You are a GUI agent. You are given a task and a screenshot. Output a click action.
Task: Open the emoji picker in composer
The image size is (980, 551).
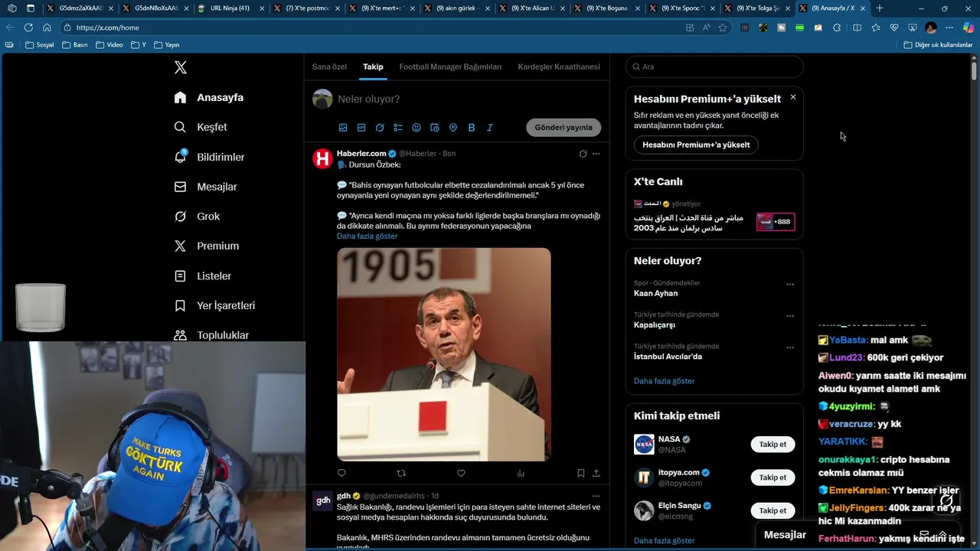click(416, 128)
